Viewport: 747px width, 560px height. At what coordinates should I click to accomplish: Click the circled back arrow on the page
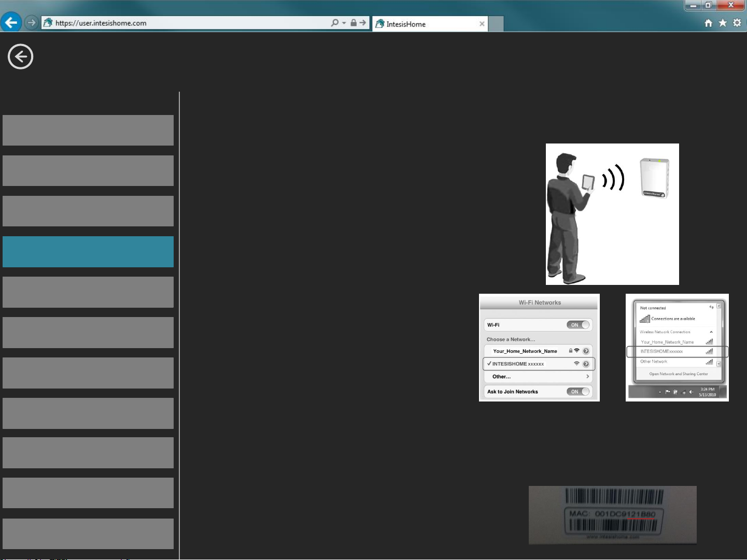[x=21, y=56]
